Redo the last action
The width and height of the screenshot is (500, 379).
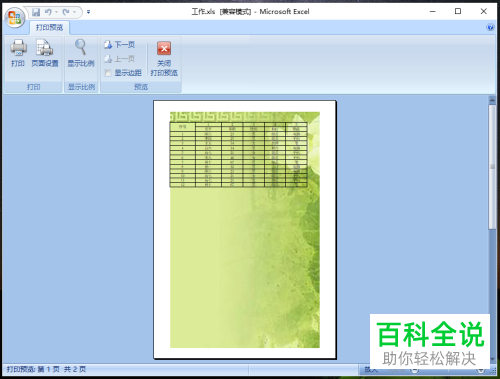[x=66, y=12]
